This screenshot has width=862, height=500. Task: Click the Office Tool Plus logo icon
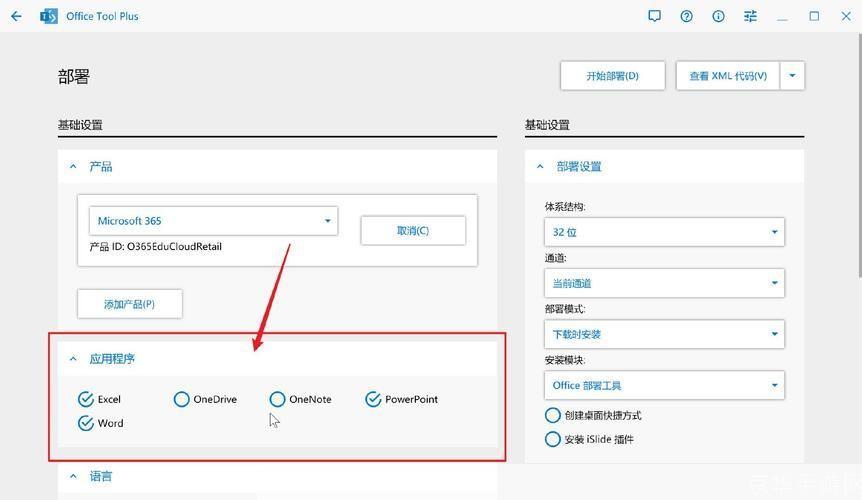point(48,16)
